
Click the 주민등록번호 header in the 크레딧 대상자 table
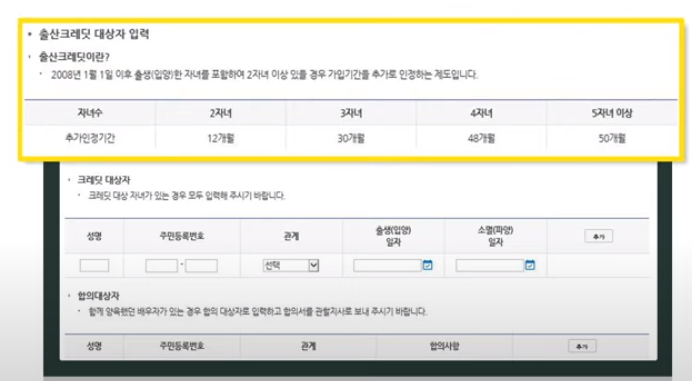click(182, 236)
